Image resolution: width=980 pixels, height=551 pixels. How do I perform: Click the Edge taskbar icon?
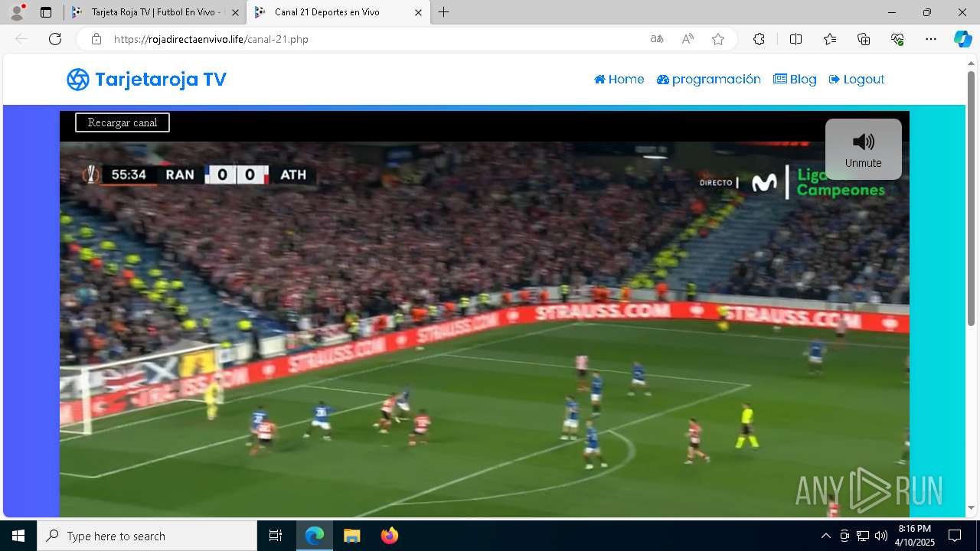click(x=315, y=536)
